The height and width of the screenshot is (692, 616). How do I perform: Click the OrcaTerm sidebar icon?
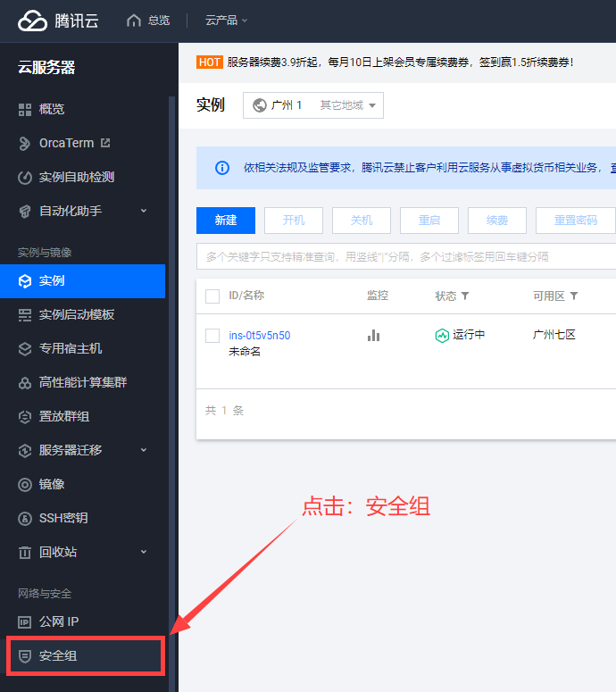25,143
